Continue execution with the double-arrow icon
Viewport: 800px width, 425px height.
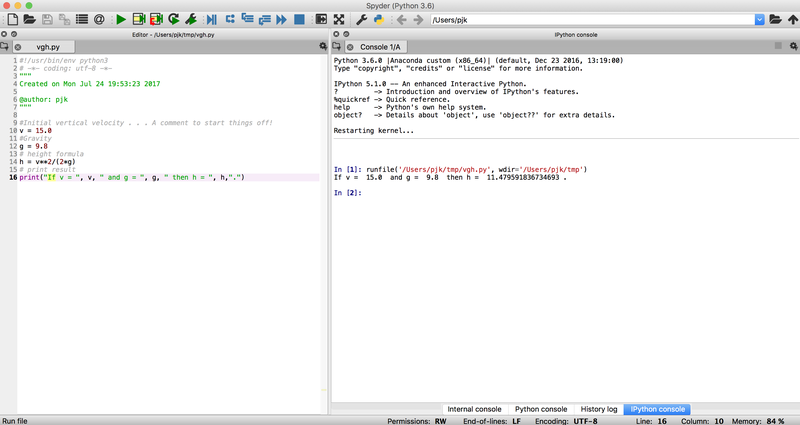coord(282,19)
